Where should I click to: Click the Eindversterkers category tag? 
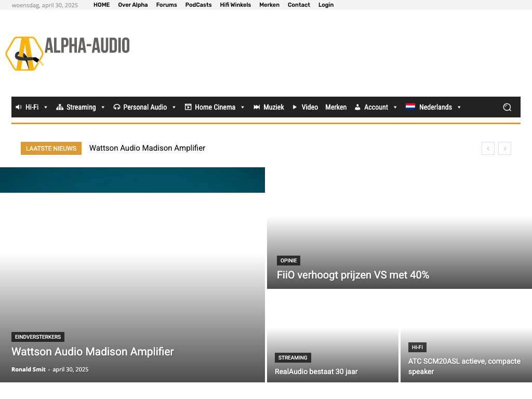pyautogui.click(x=38, y=337)
